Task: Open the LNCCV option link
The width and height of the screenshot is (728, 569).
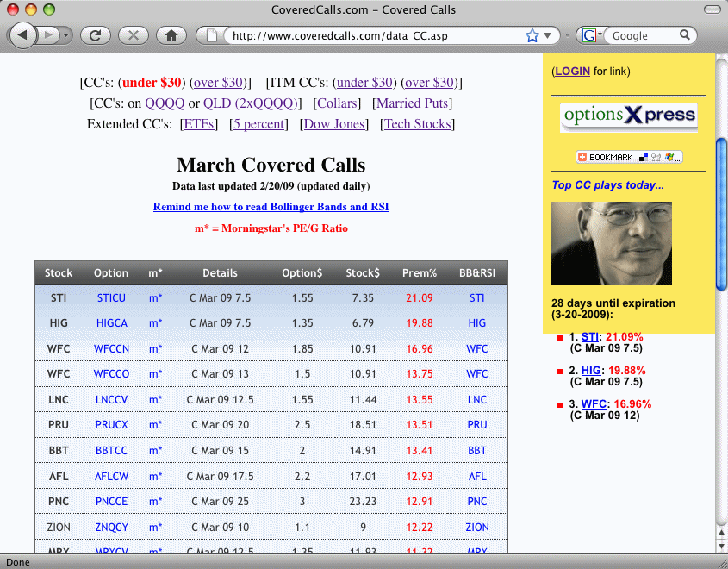Action: pos(111,399)
